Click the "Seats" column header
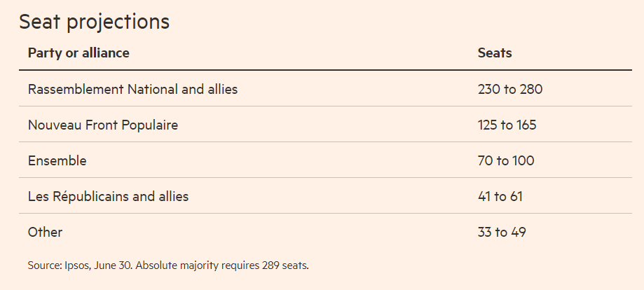 tap(495, 53)
